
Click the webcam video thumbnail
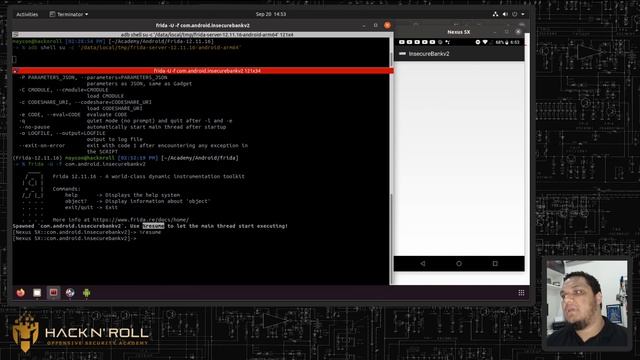pos(587,304)
